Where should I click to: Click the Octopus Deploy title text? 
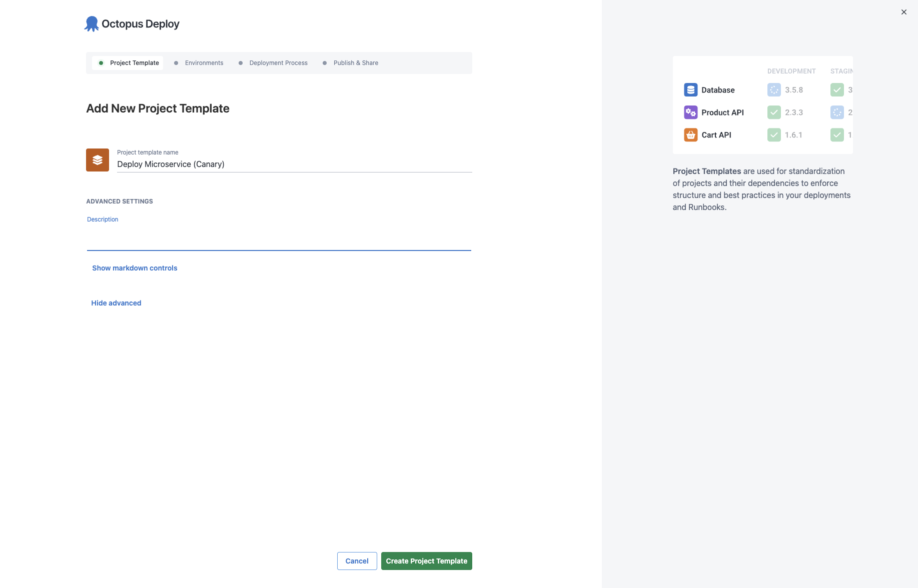point(141,24)
